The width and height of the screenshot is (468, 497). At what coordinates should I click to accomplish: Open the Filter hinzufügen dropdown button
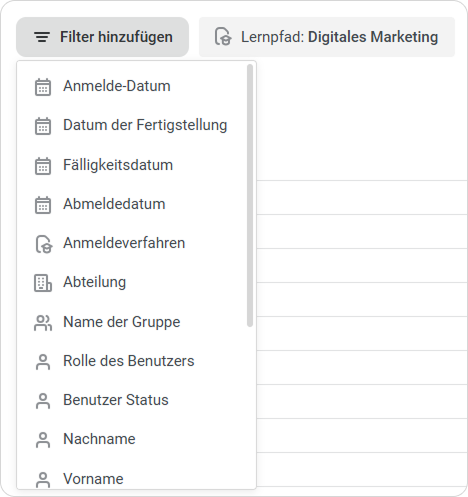coord(102,37)
